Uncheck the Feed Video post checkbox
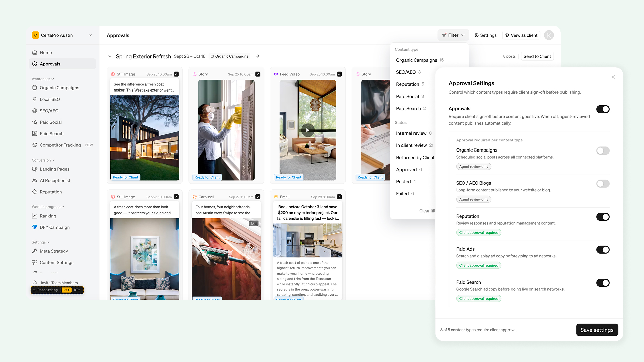 [x=339, y=74]
